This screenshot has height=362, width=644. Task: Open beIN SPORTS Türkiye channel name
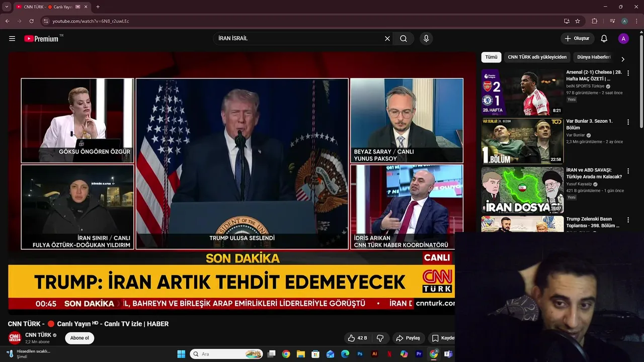tap(585, 86)
